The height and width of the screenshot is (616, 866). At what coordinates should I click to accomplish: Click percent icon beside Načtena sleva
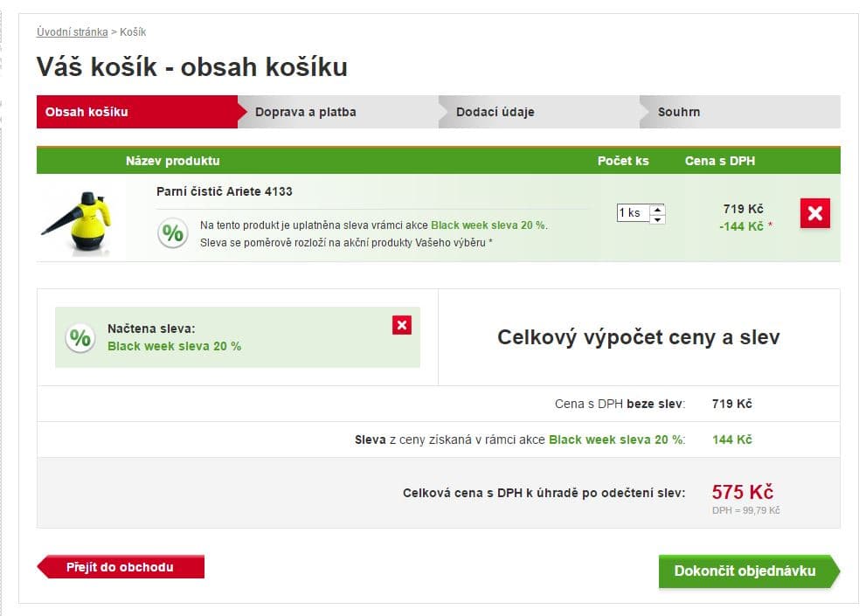80,337
